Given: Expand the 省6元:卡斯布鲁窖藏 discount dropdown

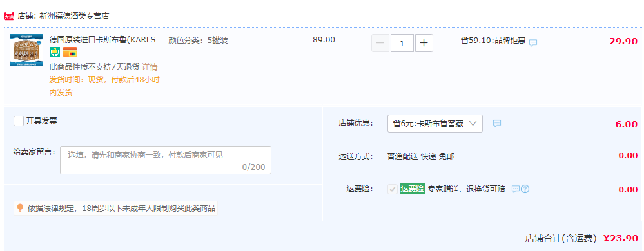Looking at the screenshot, I should coord(435,124).
